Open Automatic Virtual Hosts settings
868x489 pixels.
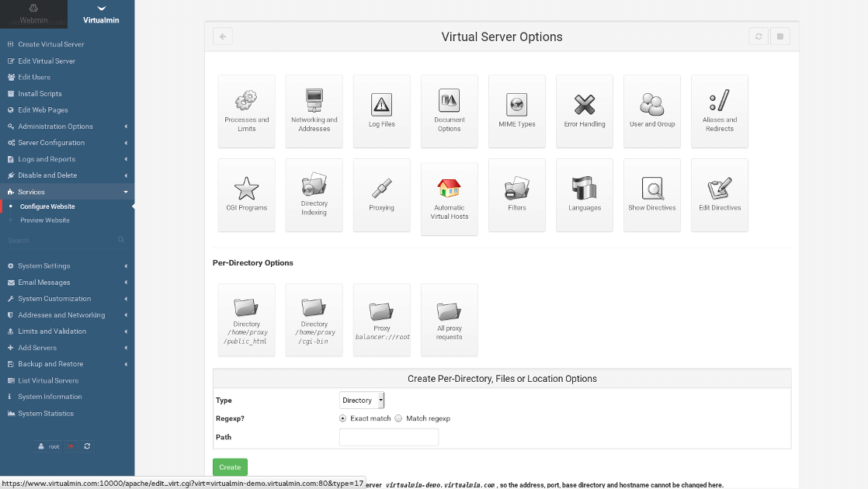point(449,195)
